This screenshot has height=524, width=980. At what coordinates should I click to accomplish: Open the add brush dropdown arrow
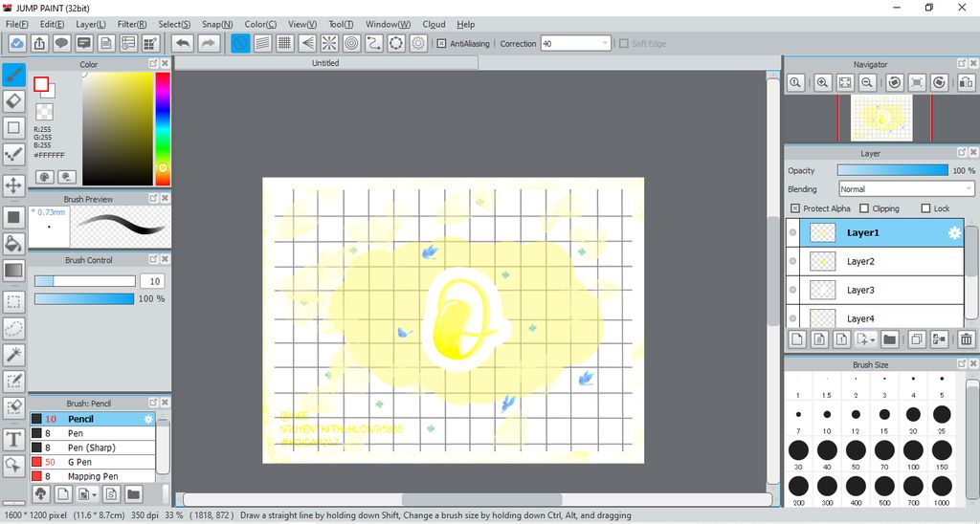tap(95, 494)
